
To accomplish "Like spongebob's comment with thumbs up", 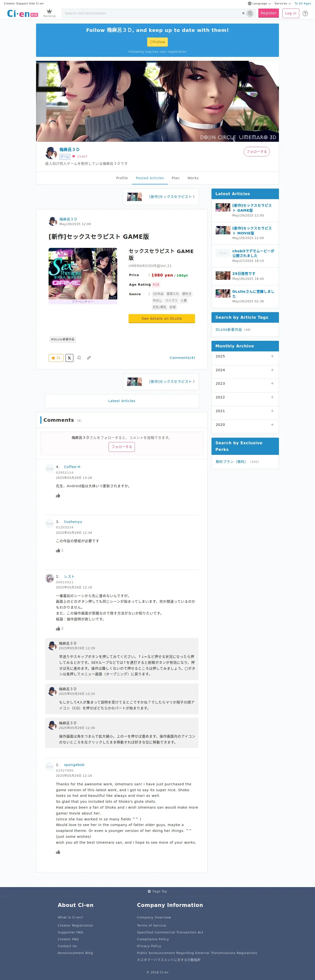I will pos(58,852).
